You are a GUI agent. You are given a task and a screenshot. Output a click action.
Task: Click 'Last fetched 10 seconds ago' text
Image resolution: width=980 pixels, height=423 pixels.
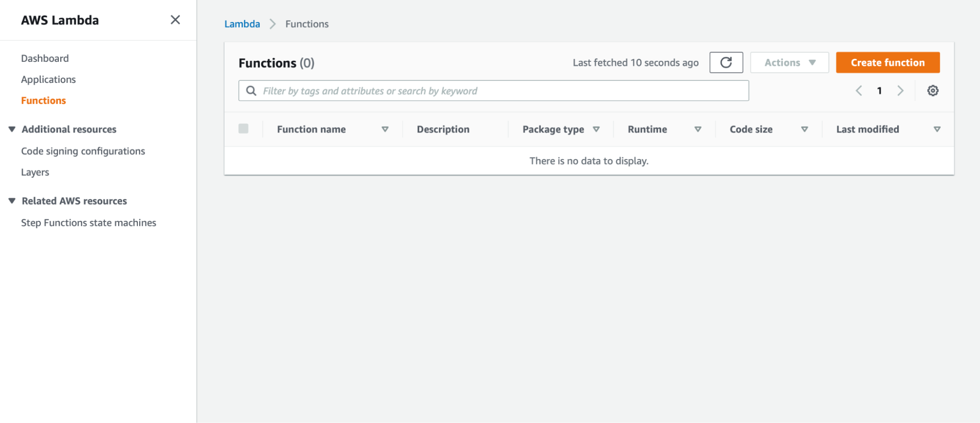[635, 63]
